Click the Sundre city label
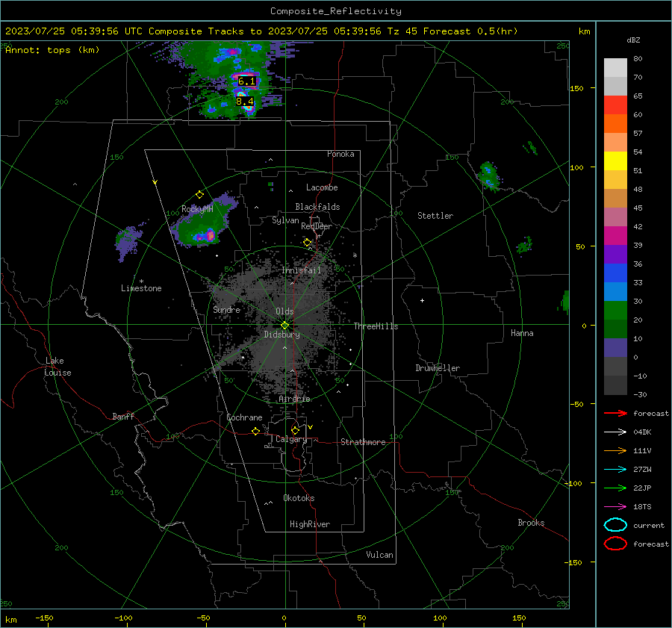Viewport: 672px width, 628px height. 226,309
